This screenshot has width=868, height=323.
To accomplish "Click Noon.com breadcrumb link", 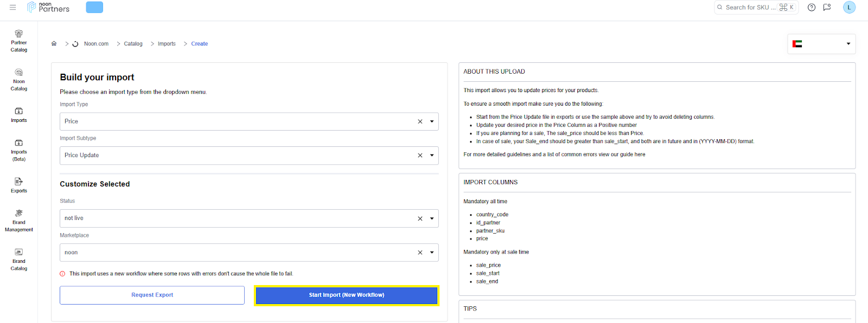I will click(96, 44).
